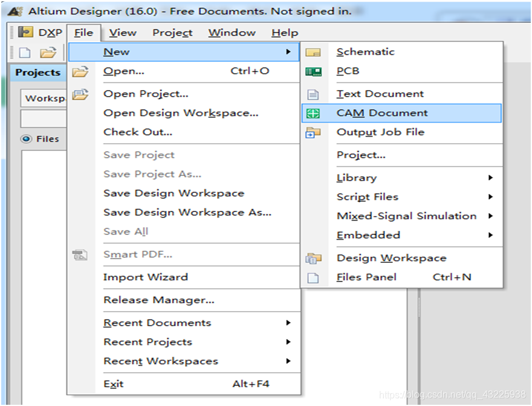Click Save Project As... entry
This screenshot has width=532, height=406.
point(184,174)
